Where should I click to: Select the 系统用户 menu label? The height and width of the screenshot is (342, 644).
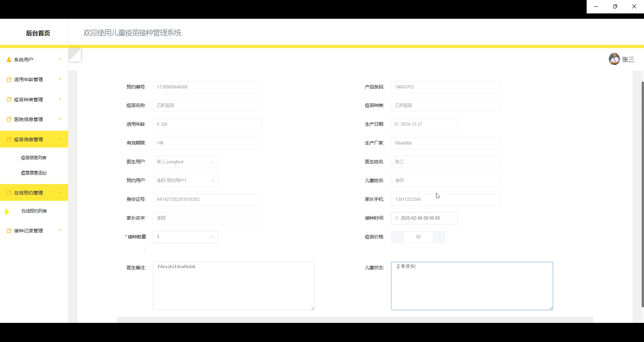point(23,60)
